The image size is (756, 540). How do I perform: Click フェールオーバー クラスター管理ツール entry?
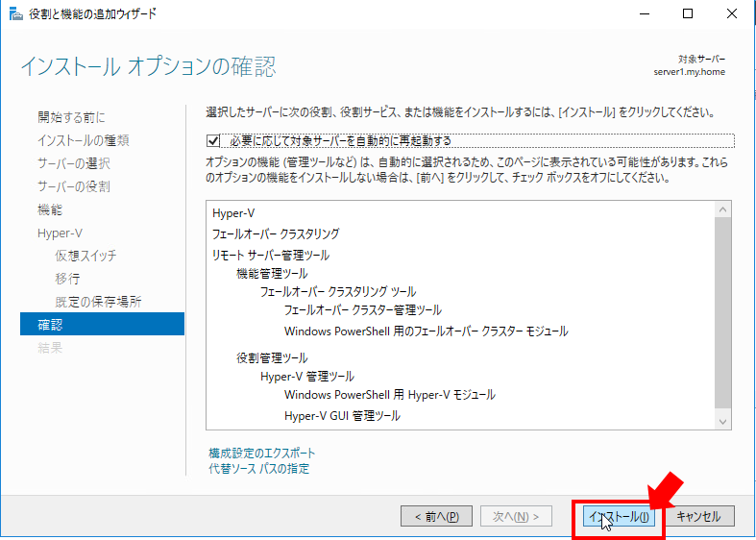coord(363,310)
